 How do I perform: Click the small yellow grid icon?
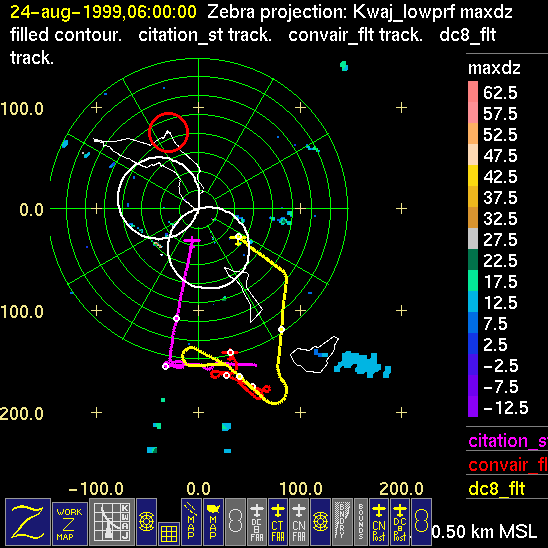[x=169, y=534]
